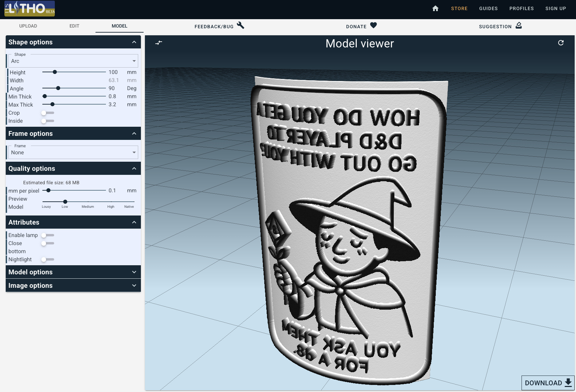Select High on the model quality scale
Viewport: 576px width, 392px height.
(111, 202)
